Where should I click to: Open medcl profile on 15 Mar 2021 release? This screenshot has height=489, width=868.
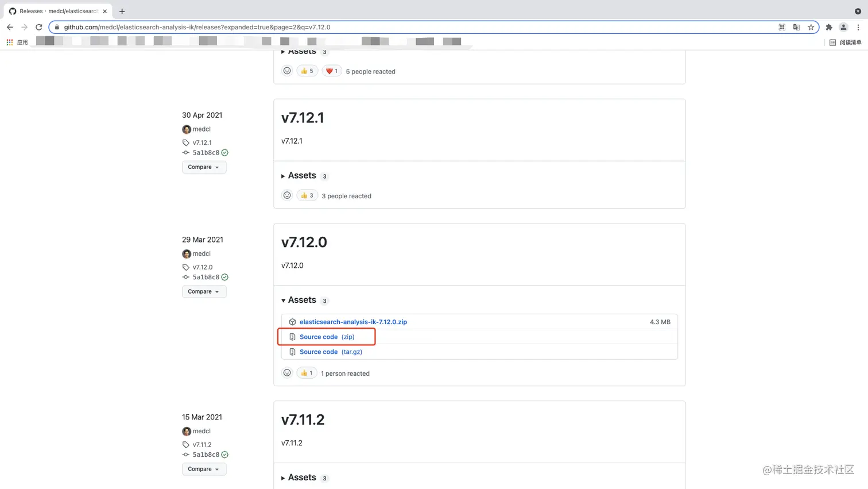(201, 431)
